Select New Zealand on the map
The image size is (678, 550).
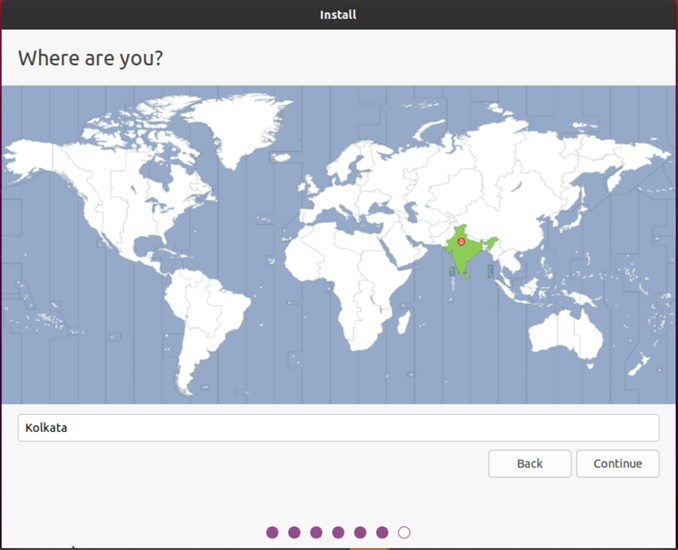coord(640,363)
